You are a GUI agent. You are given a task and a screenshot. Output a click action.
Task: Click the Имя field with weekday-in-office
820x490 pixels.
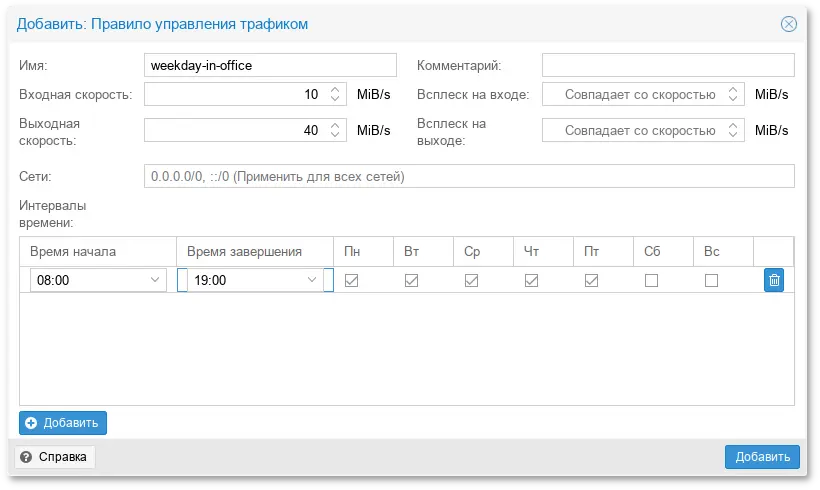(270, 65)
